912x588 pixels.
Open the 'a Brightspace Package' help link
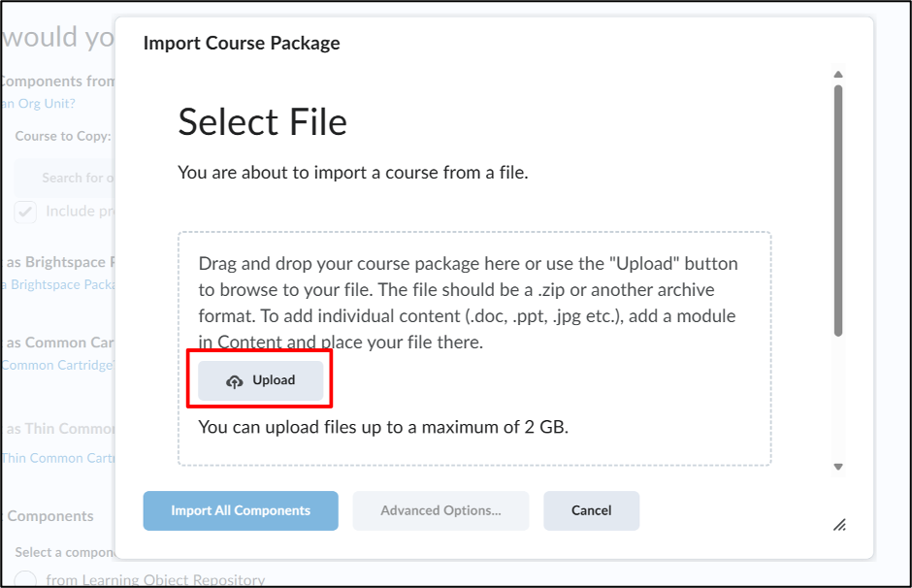(58, 285)
